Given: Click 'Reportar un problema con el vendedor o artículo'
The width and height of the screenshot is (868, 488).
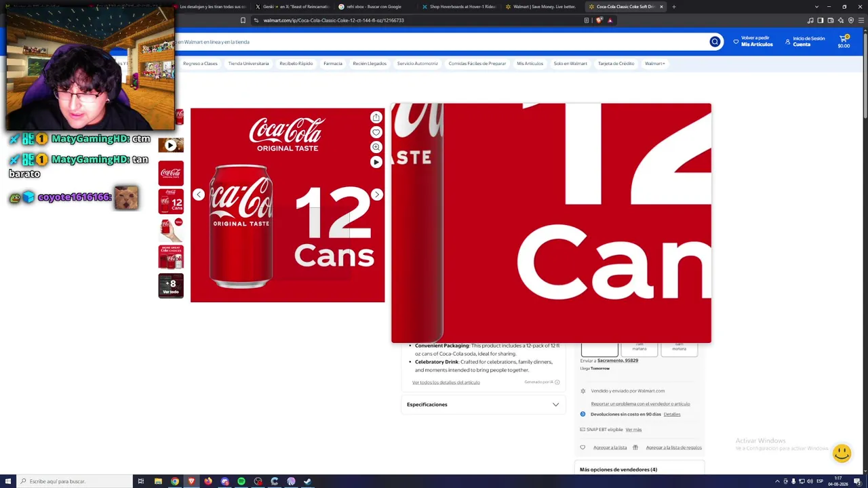Looking at the screenshot, I should [640, 404].
